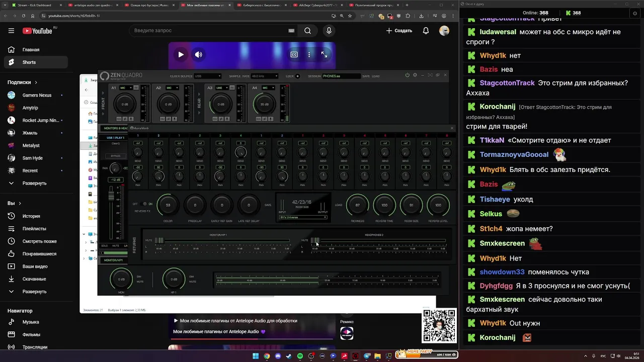This screenshot has width=644, height=362.
Task: Click Создать button on YouTube
Action: click(399, 31)
